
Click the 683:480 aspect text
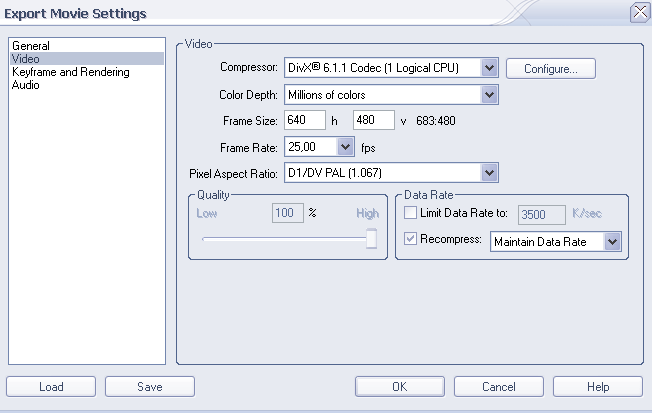(x=435, y=121)
